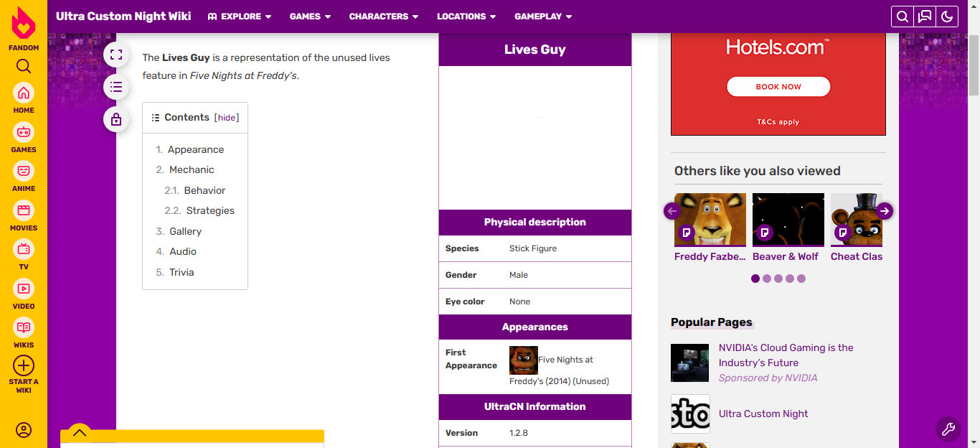Expand page to full-width view
980x448 pixels.
[x=116, y=55]
